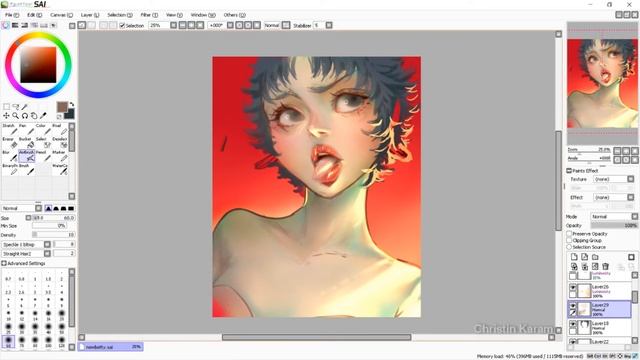Hide Layer10 using its eye icon
The width and height of the screenshot is (640, 360).
click(573, 324)
